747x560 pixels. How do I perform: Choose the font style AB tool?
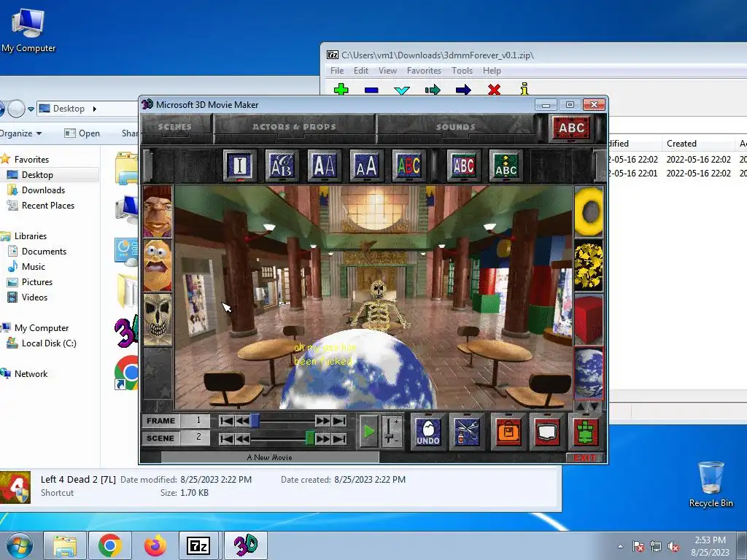(282, 166)
